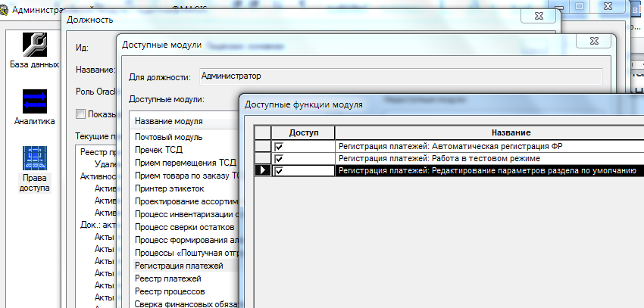
Task: Click the row selector of Автоматическая регистрация ФР
Action: [262, 146]
